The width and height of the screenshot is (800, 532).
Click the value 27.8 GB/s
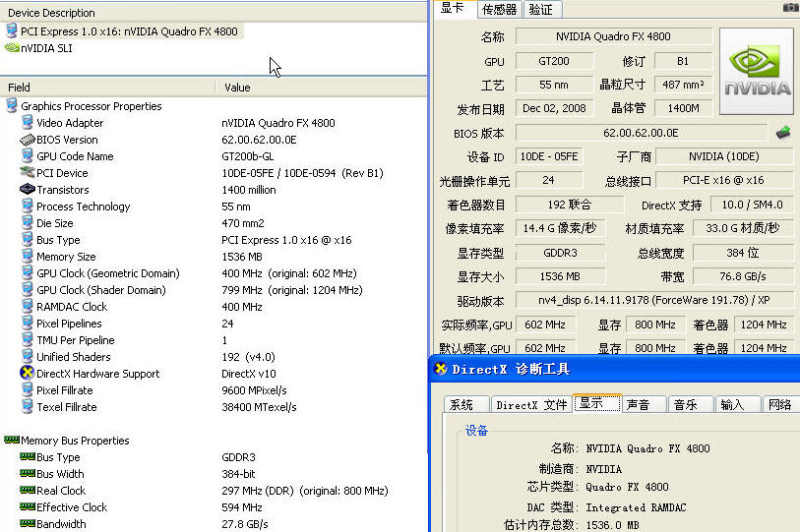[x=245, y=524]
